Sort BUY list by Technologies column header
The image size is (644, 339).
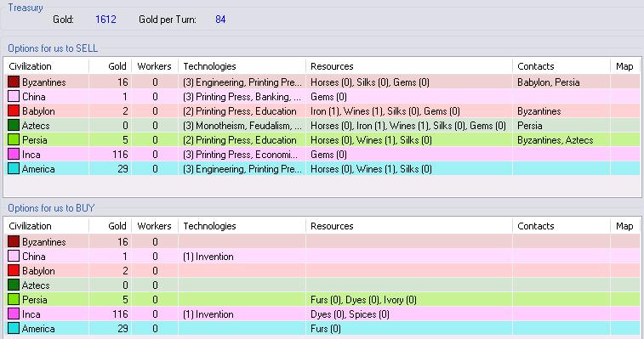click(x=242, y=226)
